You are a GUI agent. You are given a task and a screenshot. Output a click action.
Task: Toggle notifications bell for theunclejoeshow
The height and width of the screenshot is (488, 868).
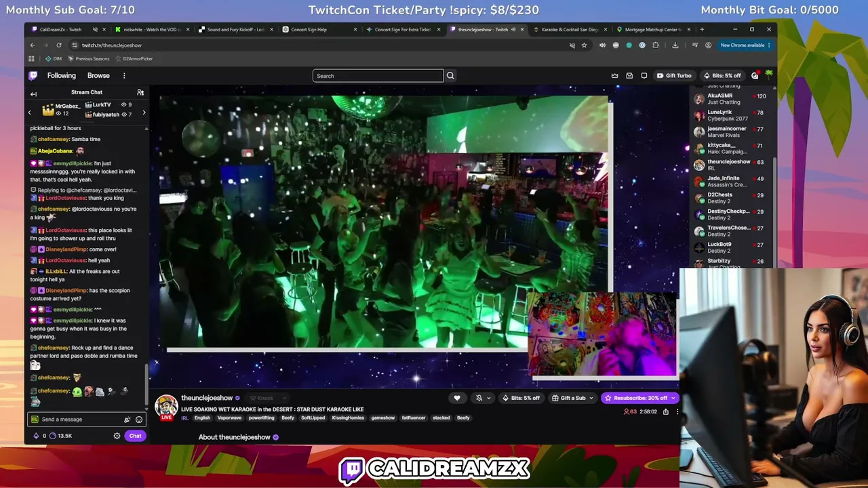[x=479, y=398]
